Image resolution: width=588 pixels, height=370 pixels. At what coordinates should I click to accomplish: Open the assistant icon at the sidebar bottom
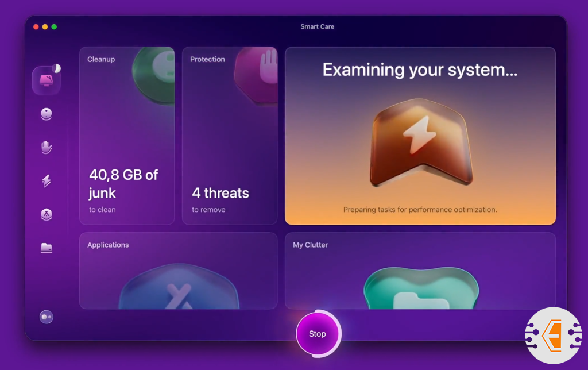[x=47, y=317]
